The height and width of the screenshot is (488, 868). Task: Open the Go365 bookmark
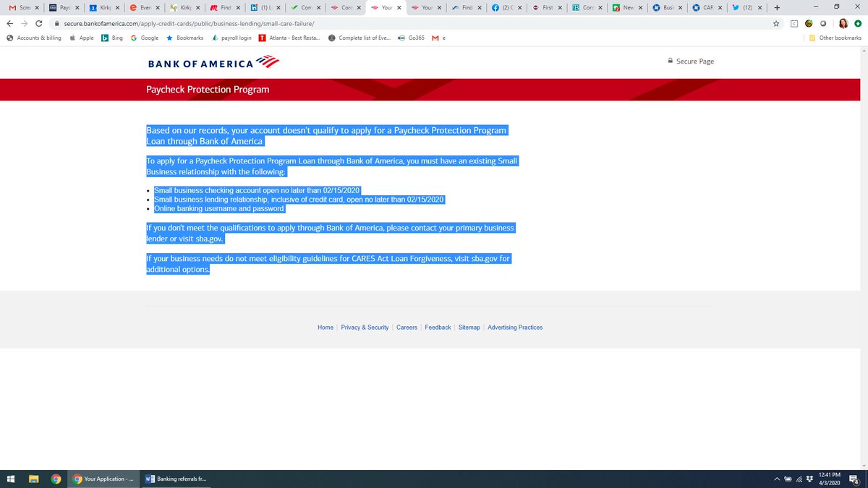click(411, 38)
